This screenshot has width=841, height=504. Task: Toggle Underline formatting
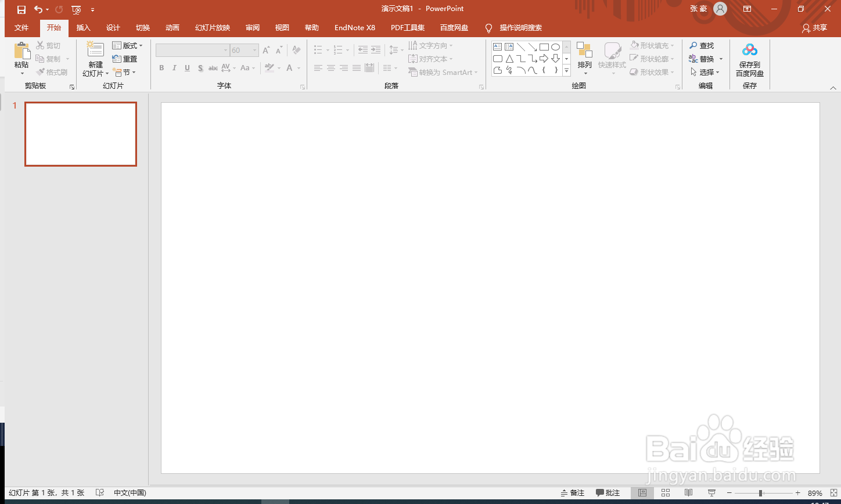coord(187,68)
